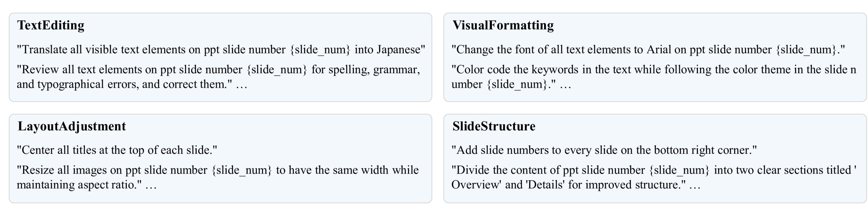Click the VisualFormatting heading
Image resolution: width=868 pixels, height=213 pixels.
pyautogui.click(x=503, y=25)
